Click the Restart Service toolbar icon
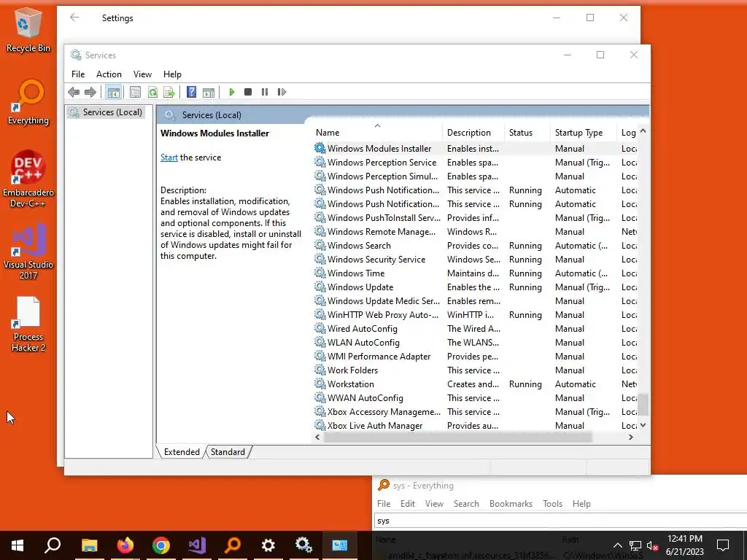The height and width of the screenshot is (560, 747). (x=282, y=92)
